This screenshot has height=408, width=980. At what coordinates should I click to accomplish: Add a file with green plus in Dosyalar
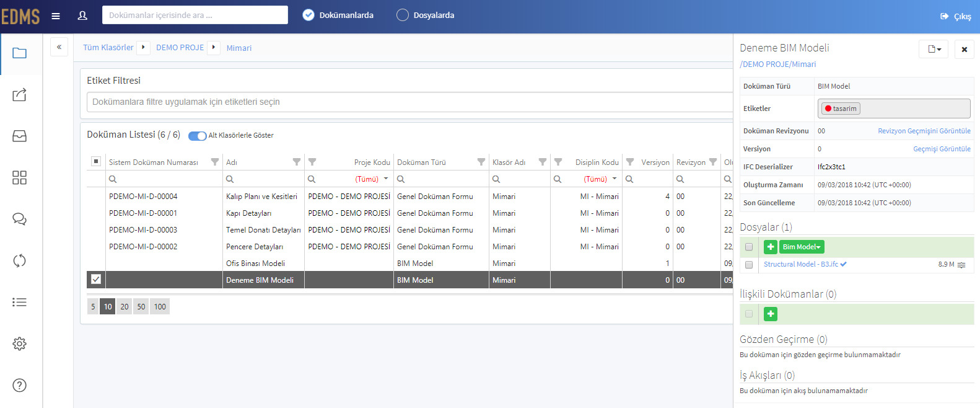click(771, 247)
